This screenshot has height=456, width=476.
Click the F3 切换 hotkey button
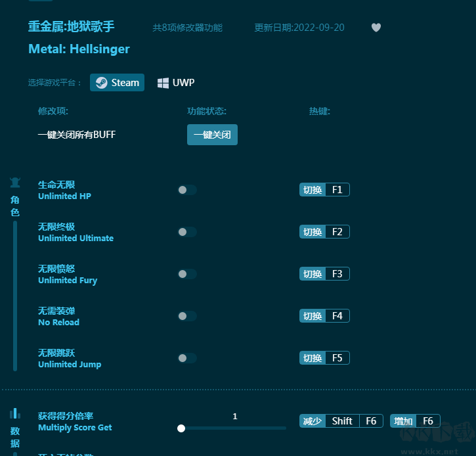pos(324,274)
